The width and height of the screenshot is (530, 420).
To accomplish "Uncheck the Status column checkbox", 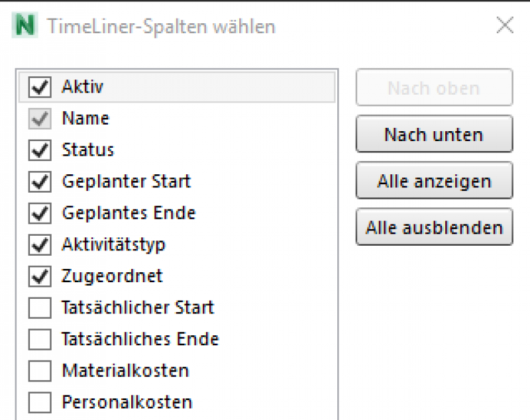I will [40, 150].
